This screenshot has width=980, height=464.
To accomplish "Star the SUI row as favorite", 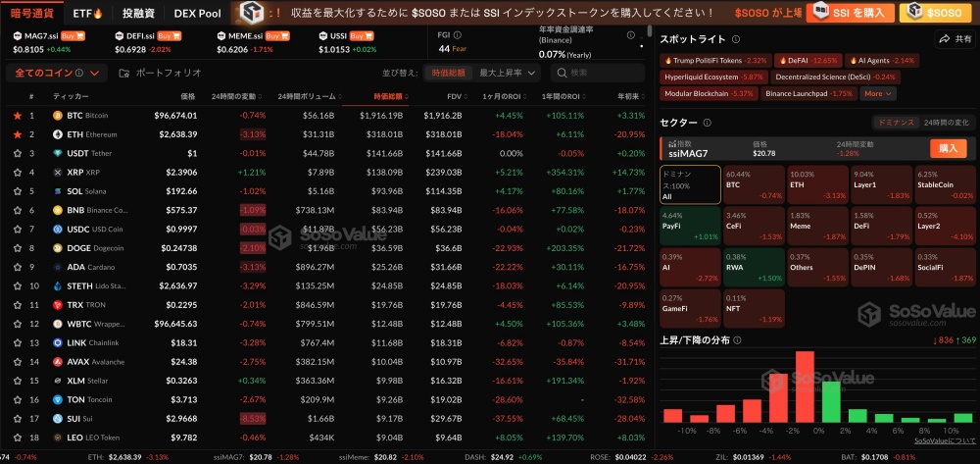I will click(18, 418).
